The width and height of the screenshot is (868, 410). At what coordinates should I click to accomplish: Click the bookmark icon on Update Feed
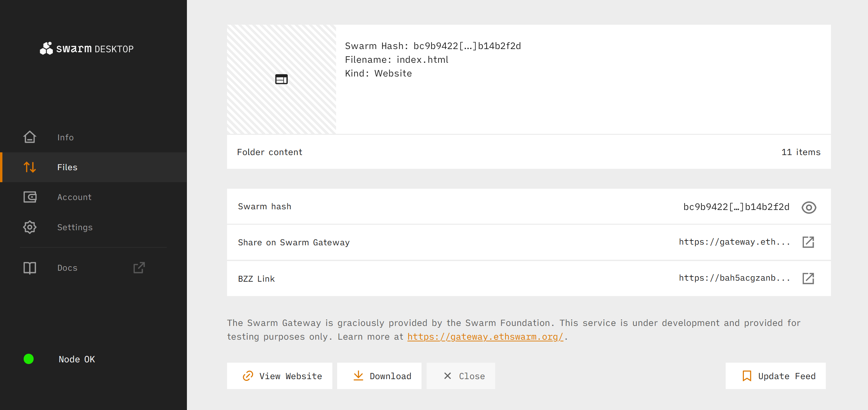747,376
